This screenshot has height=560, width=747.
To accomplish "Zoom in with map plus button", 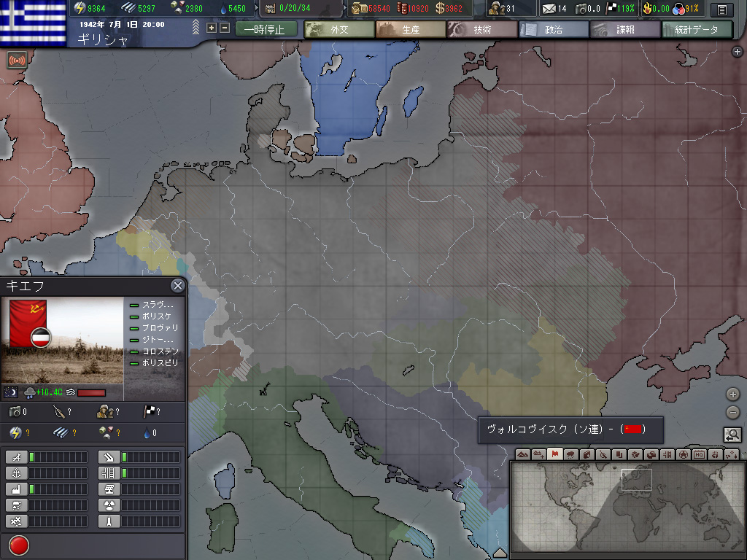I will (732, 394).
